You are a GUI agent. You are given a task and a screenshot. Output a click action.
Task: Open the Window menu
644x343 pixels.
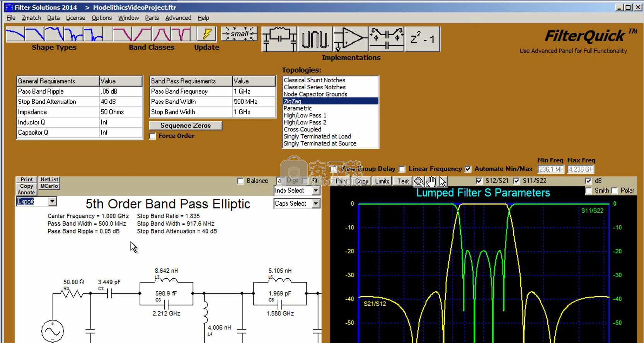click(128, 18)
